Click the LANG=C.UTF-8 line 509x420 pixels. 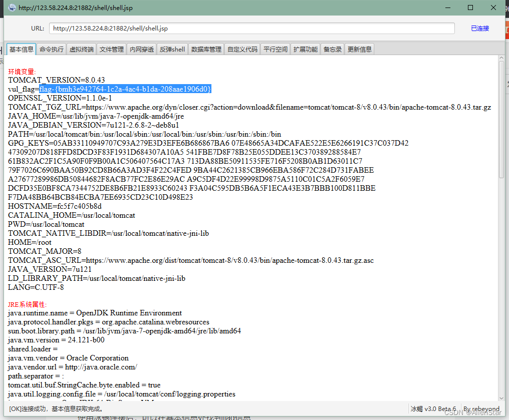click(x=36, y=287)
